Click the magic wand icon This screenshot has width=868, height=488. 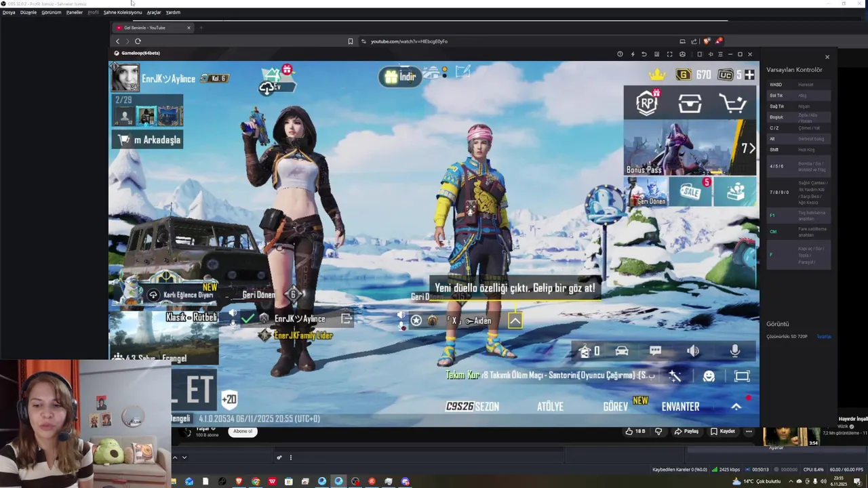click(x=674, y=376)
